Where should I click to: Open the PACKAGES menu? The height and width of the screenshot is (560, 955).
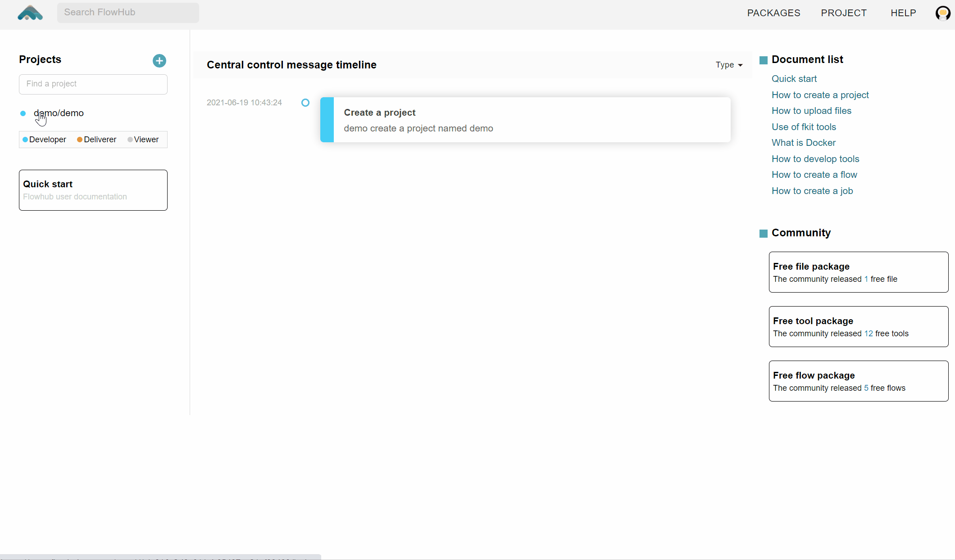coord(773,13)
